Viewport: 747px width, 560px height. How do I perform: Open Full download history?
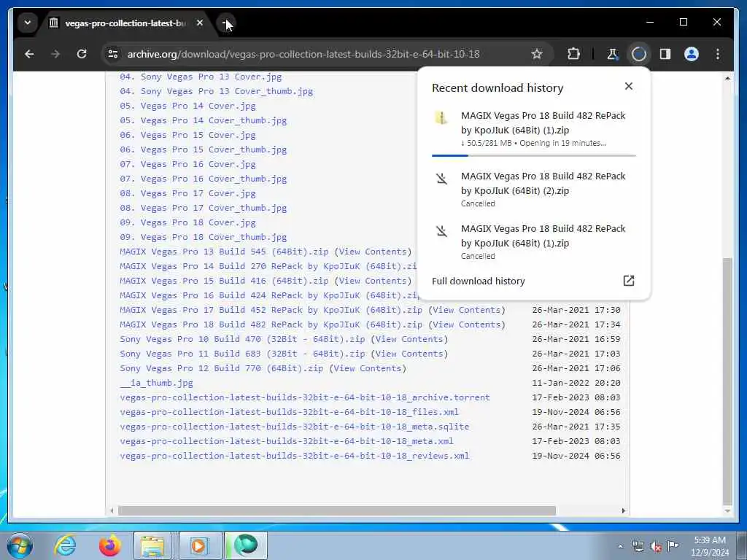click(479, 281)
